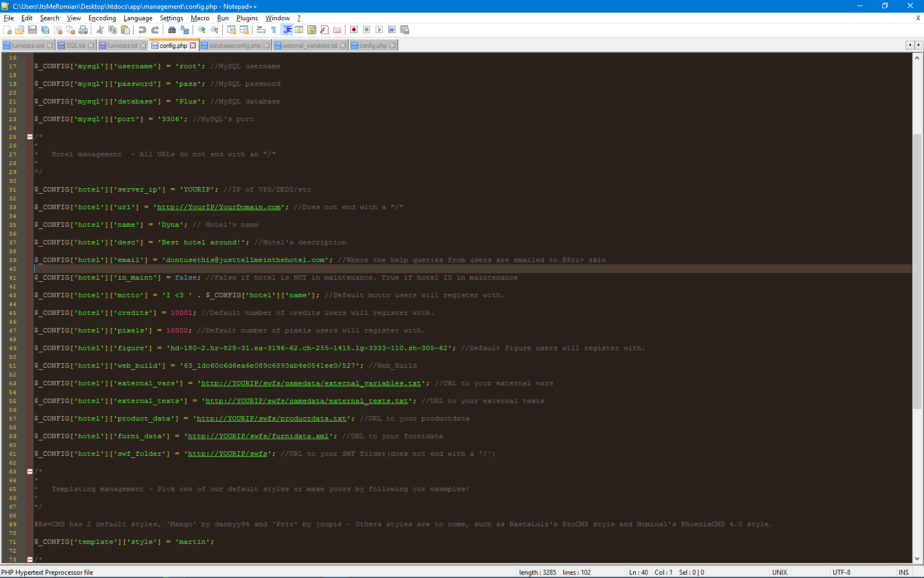Open the Encoding menu
Screen dimensions: 924x578
(102, 18)
